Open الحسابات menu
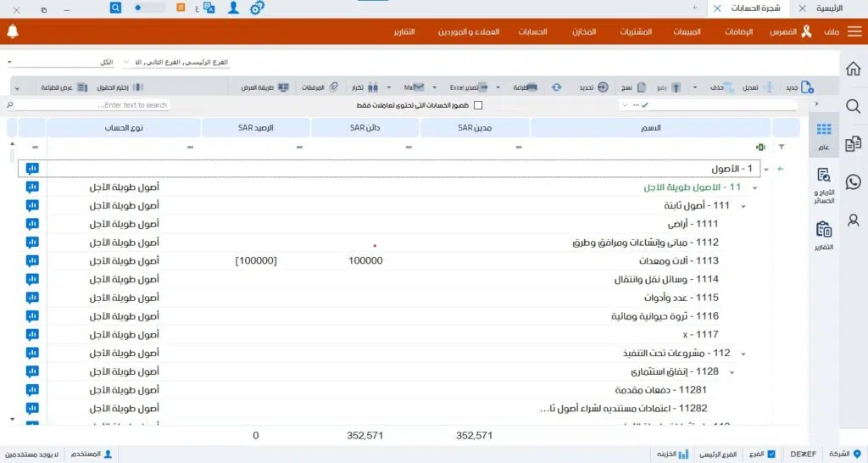Viewport: 868px width, 463px height. click(x=532, y=31)
